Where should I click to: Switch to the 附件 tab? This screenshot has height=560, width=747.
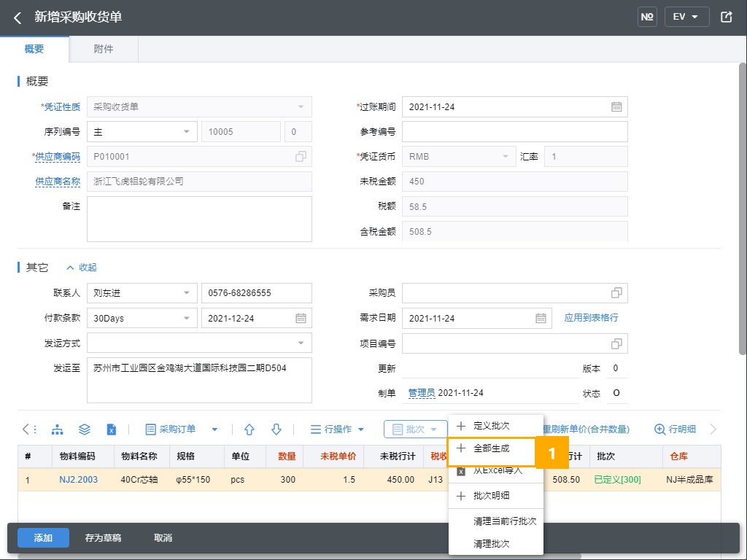click(x=104, y=49)
